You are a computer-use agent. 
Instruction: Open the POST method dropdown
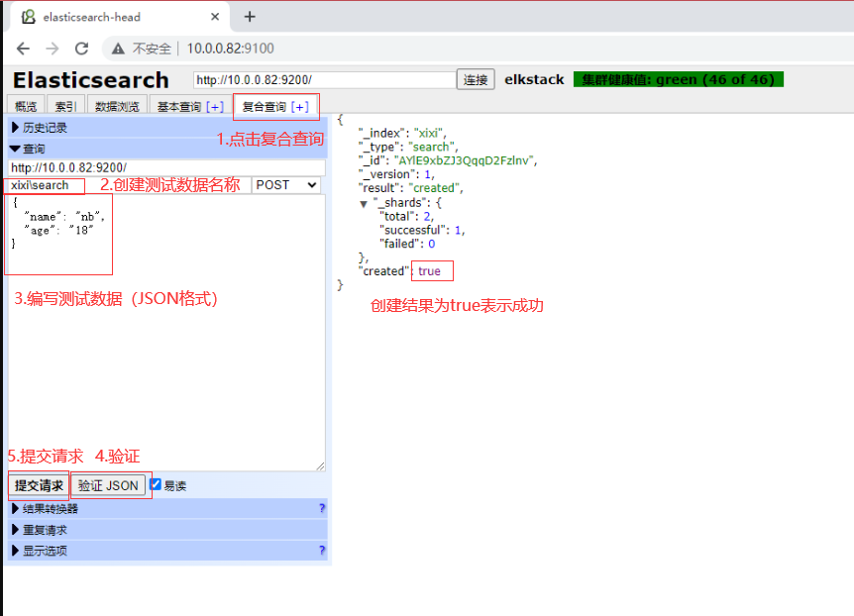286,185
